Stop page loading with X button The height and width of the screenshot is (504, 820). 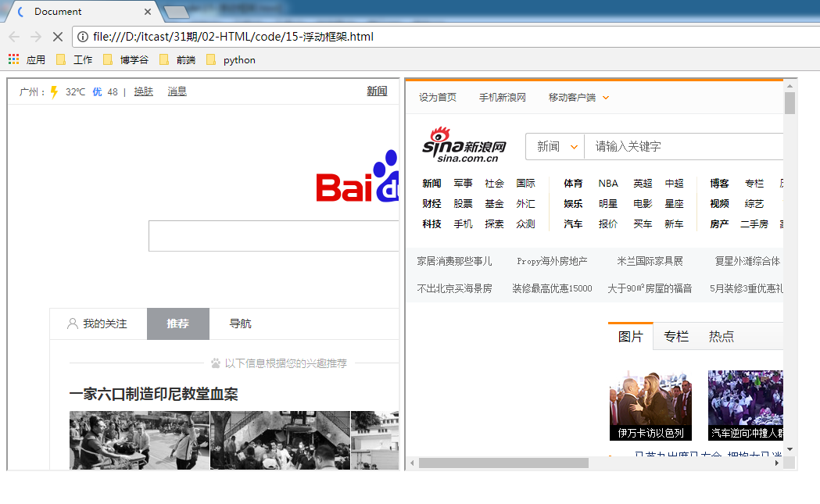(x=58, y=37)
